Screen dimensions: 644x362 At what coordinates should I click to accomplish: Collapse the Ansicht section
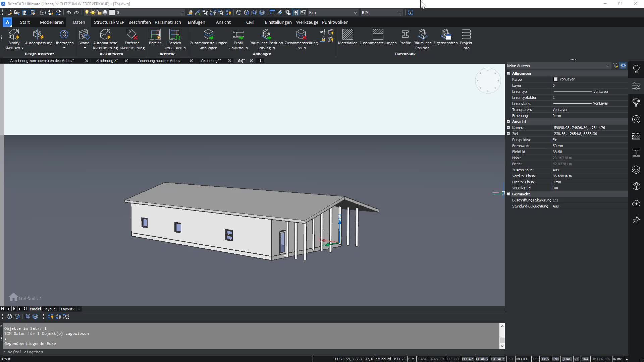tap(508, 121)
